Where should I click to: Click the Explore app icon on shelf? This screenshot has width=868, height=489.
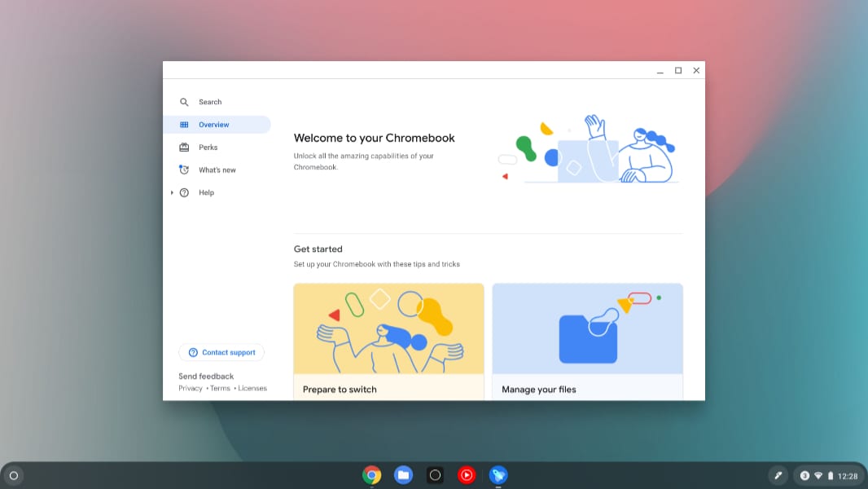point(498,475)
